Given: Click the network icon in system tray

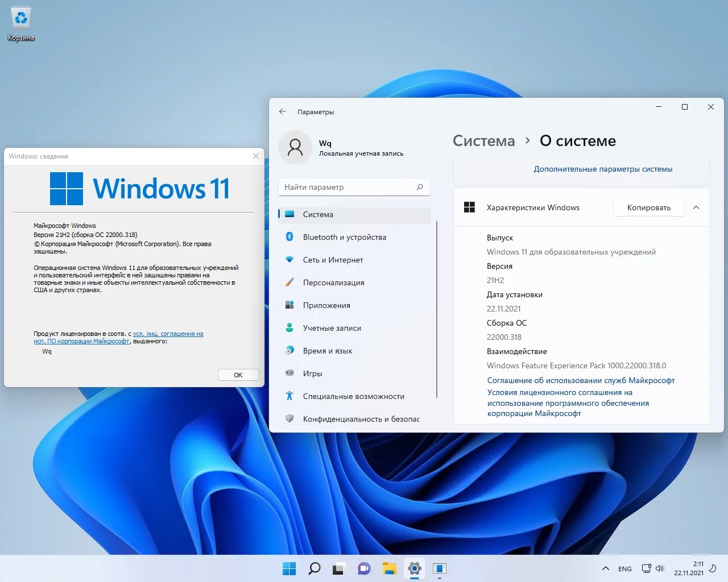Looking at the screenshot, I should tap(646, 568).
